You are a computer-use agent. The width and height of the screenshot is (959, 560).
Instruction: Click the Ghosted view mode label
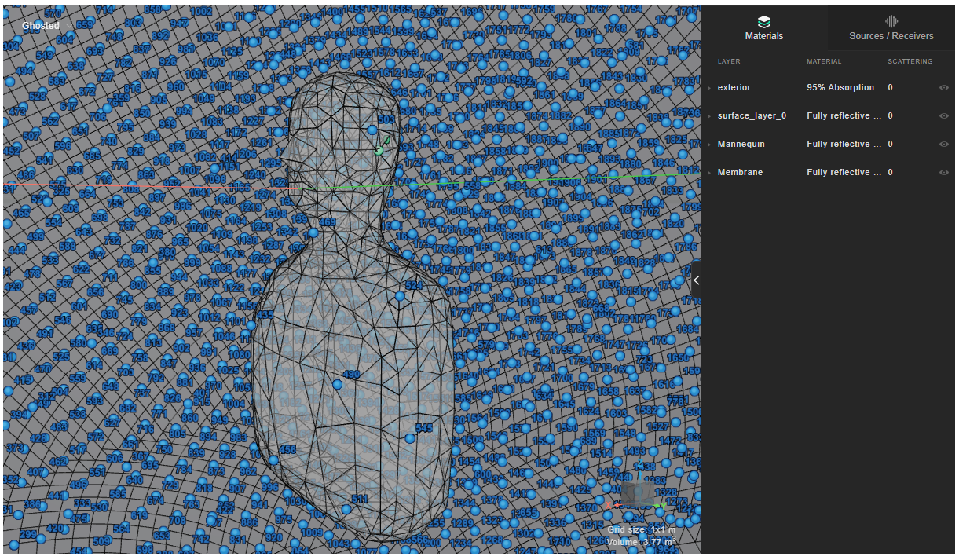[40, 26]
